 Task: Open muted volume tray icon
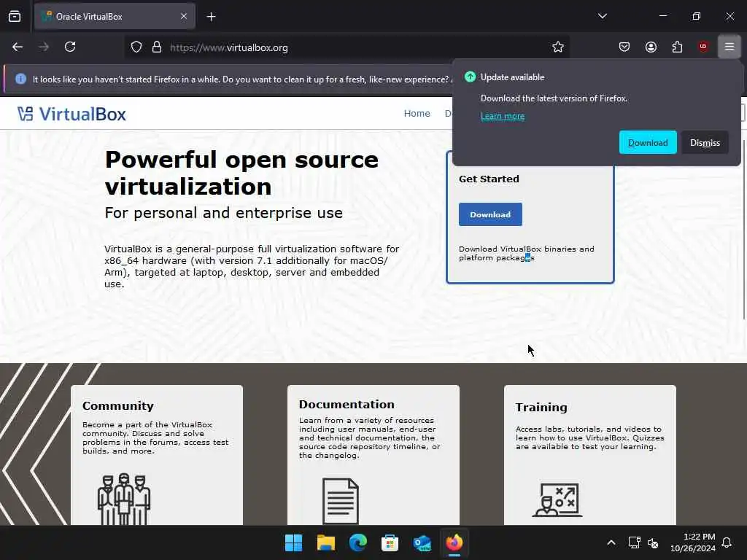click(653, 542)
